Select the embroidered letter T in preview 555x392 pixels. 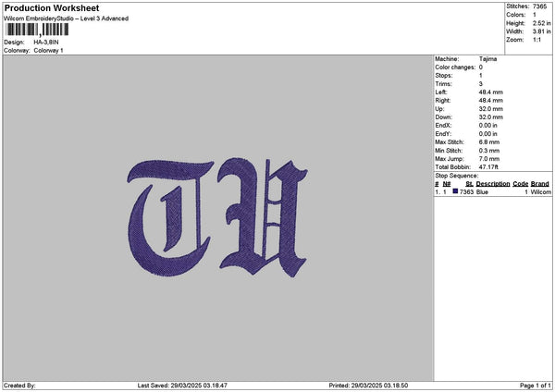(168, 203)
